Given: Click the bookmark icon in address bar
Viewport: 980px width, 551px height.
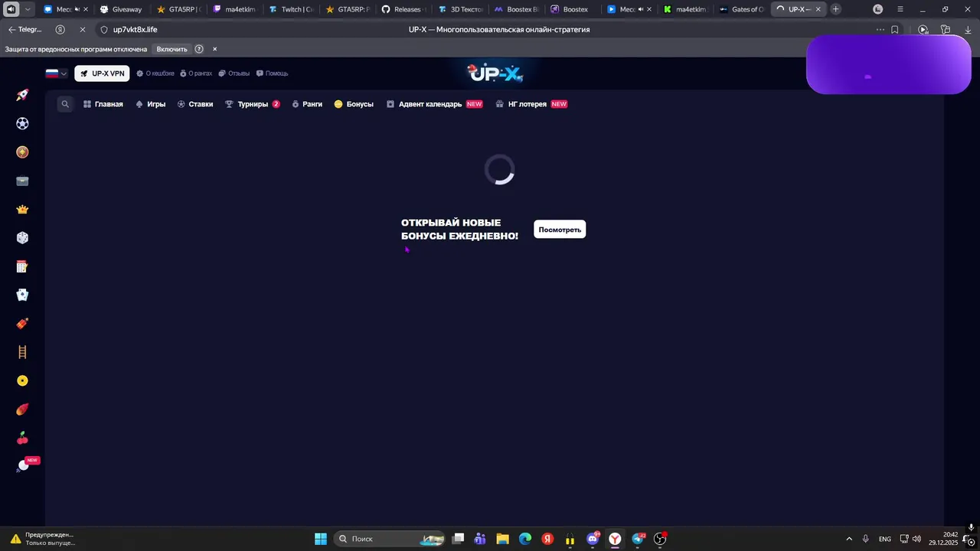Looking at the screenshot, I should click(x=894, y=30).
